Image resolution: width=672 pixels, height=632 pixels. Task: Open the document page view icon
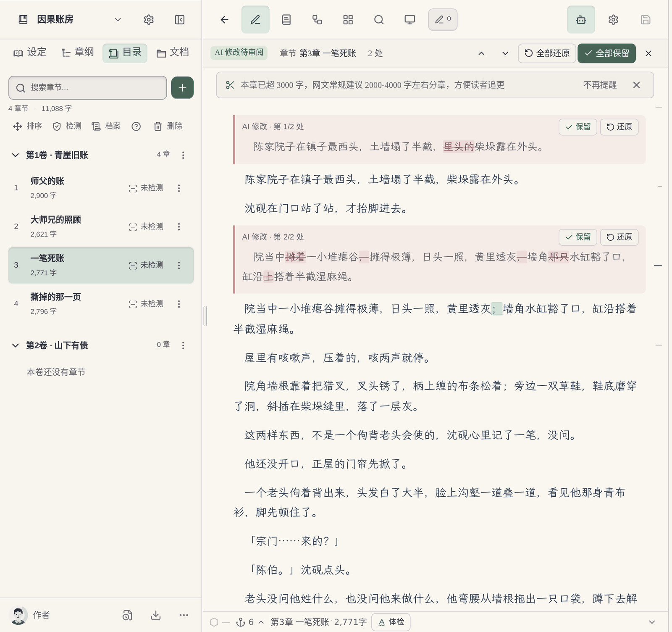click(286, 20)
